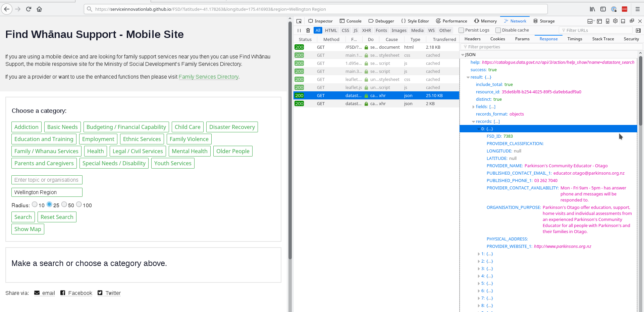Open DevTools settings gear
The width and height of the screenshot is (644, 312).
pyautogui.click(x=615, y=21)
